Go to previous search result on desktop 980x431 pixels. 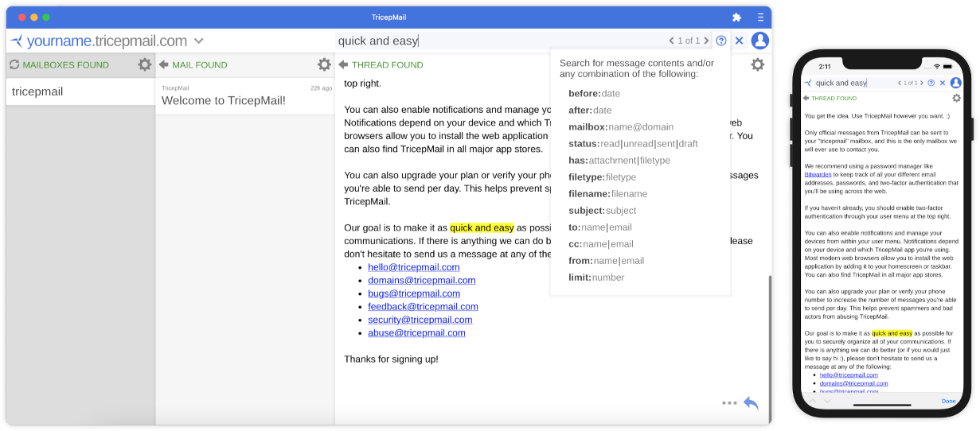coord(671,41)
